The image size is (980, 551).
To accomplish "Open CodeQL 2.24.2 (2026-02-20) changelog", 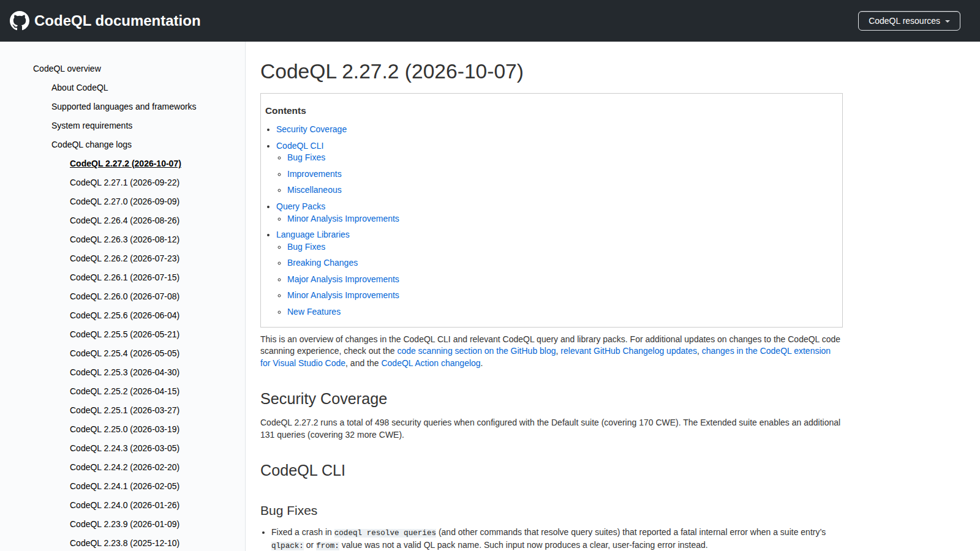I will click(124, 467).
